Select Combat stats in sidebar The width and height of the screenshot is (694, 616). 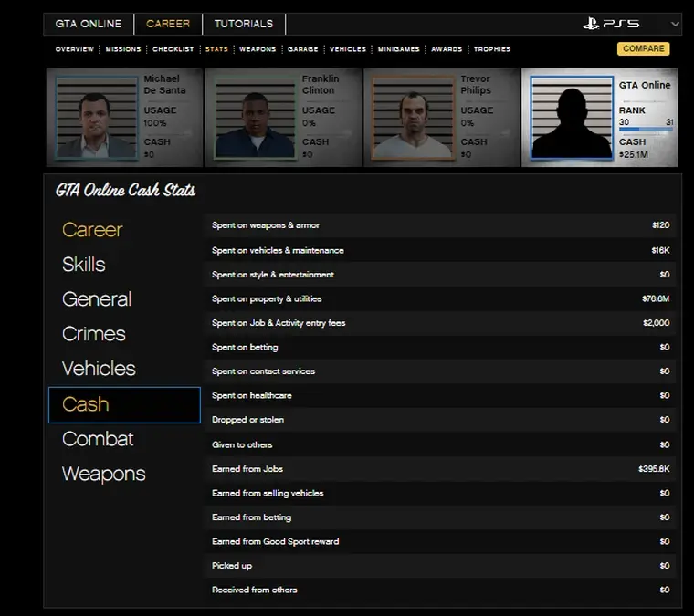[98, 439]
